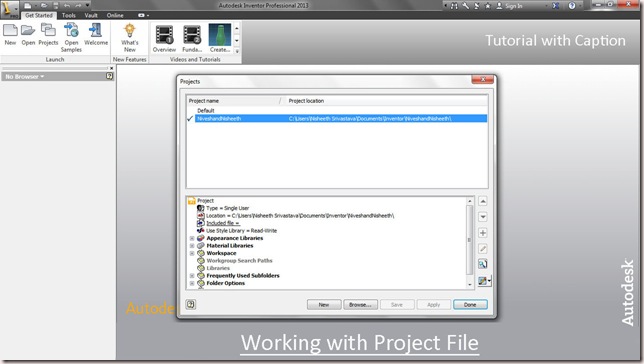The image size is (644, 364).
Task: Open the ribbon appearance dropdown after Online
Action: point(143,15)
